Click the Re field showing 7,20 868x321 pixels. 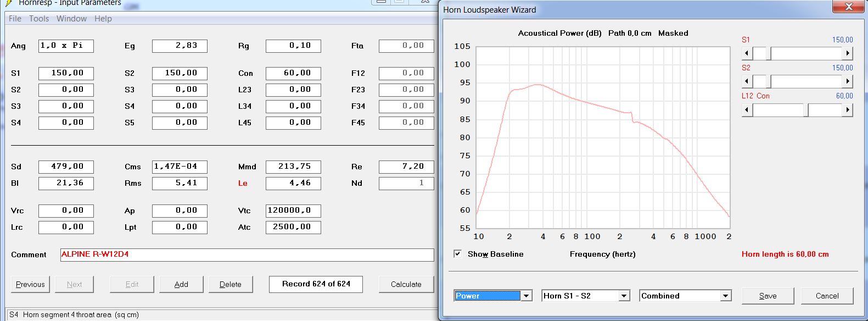pyautogui.click(x=406, y=167)
